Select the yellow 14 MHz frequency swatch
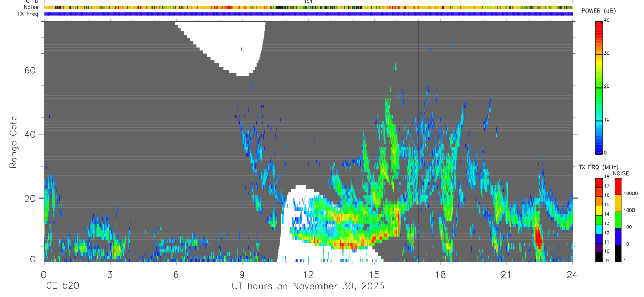The width and height of the screenshot is (644, 297). pos(598,211)
